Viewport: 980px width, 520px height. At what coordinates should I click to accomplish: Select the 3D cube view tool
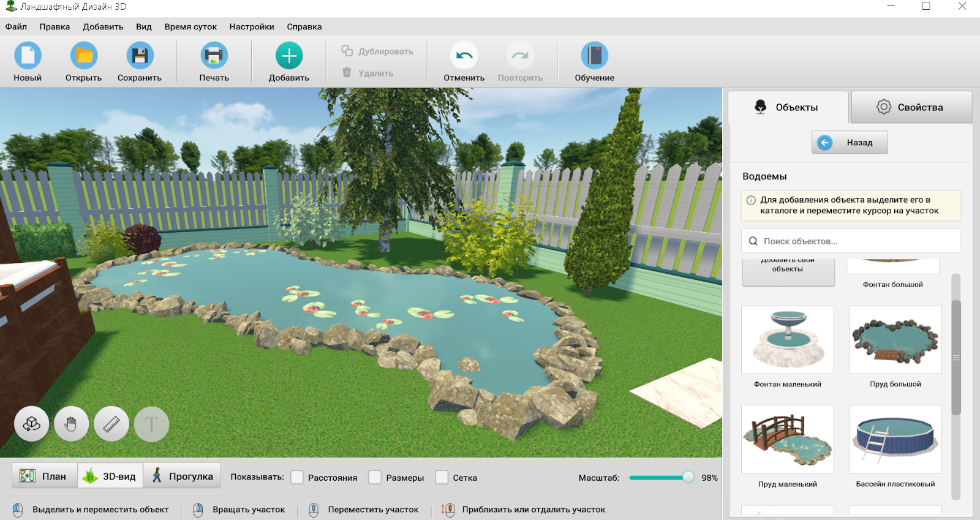click(32, 424)
